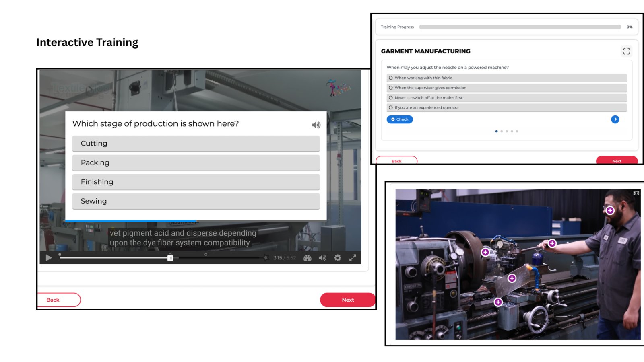Click the blue 'Check' button
The width and height of the screenshot is (644, 362).
click(x=400, y=119)
